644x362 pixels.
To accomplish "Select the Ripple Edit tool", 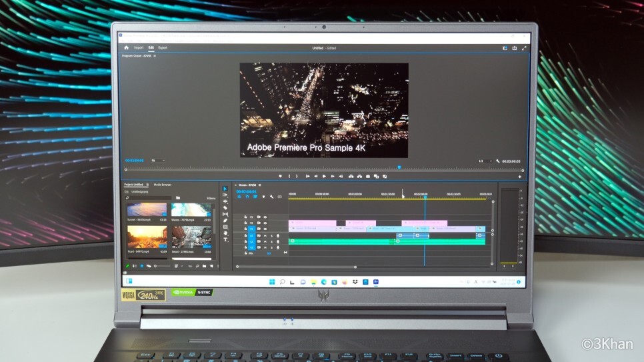I will 225,201.
